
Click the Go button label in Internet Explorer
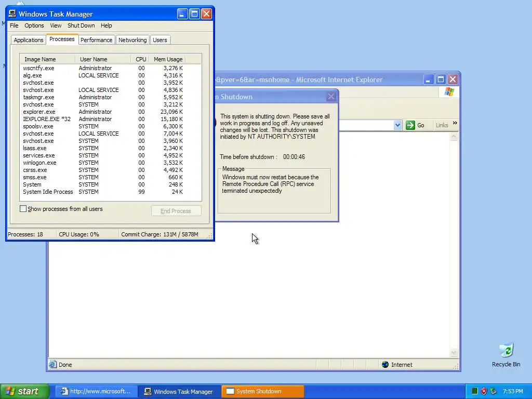point(421,125)
